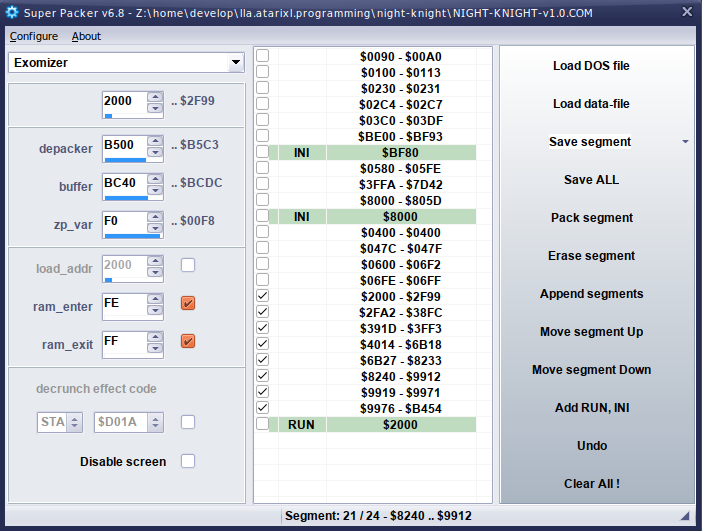The height and width of the screenshot is (531, 702).
Task: Increment the zp_var value spinner
Action: pyautogui.click(x=155, y=216)
